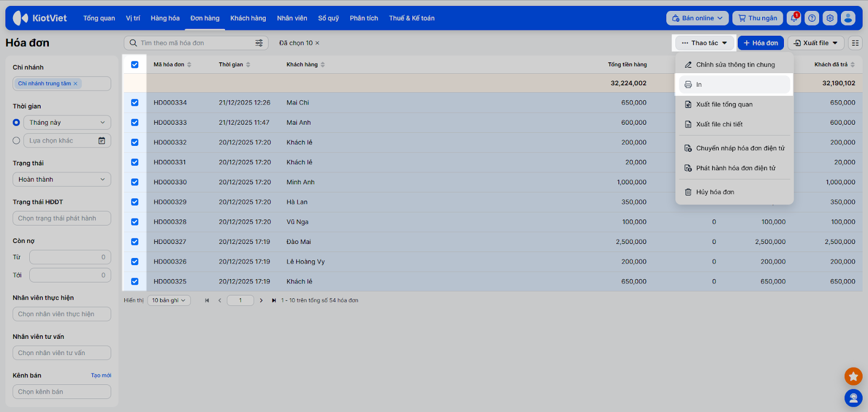Open the Xuất file dropdown

816,43
